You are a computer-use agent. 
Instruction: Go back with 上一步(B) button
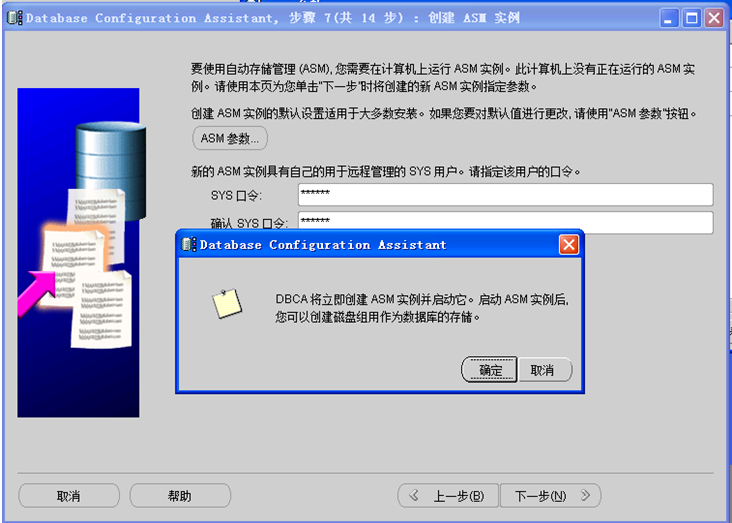[x=448, y=495]
